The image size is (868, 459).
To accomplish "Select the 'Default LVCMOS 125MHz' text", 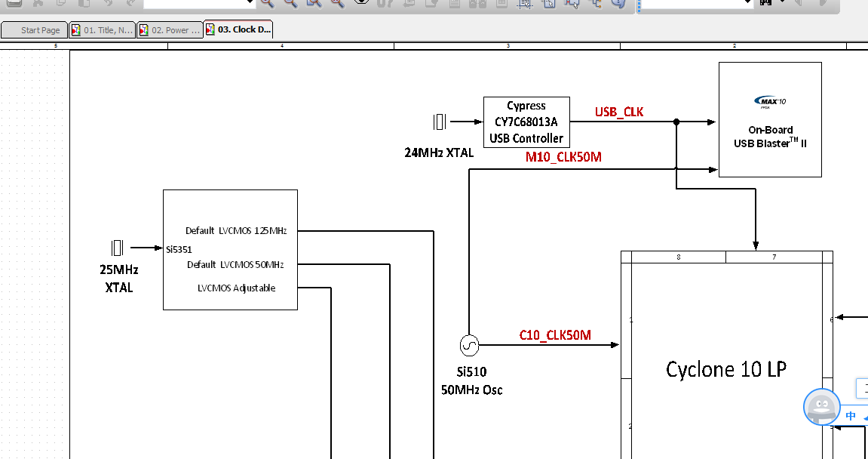I will pyautogui.click(x=236, y=230).
